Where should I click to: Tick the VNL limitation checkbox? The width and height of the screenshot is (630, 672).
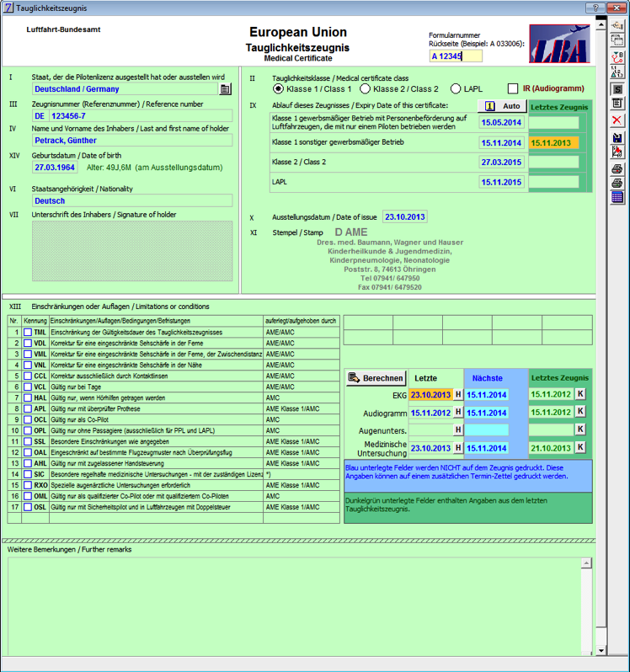[x=28, y=365]
